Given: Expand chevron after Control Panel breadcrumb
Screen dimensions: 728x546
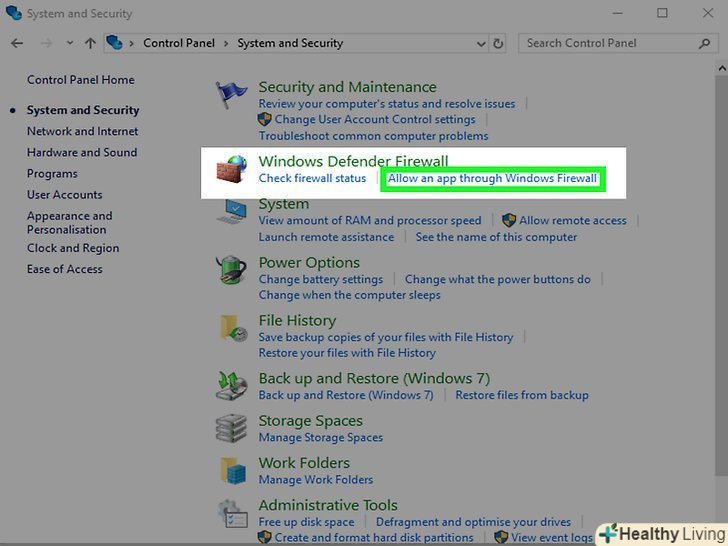Looking at the screenshot, I should point(226,43).
